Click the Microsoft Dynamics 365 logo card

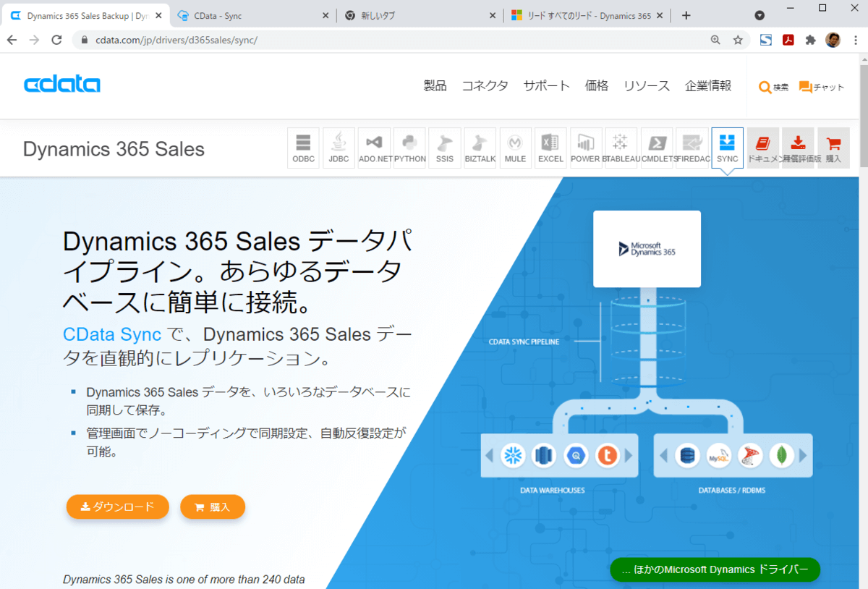647,249
